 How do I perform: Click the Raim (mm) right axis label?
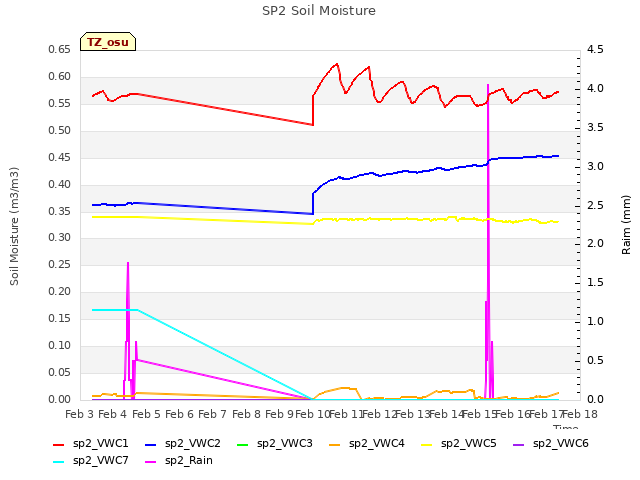[626, 225]
